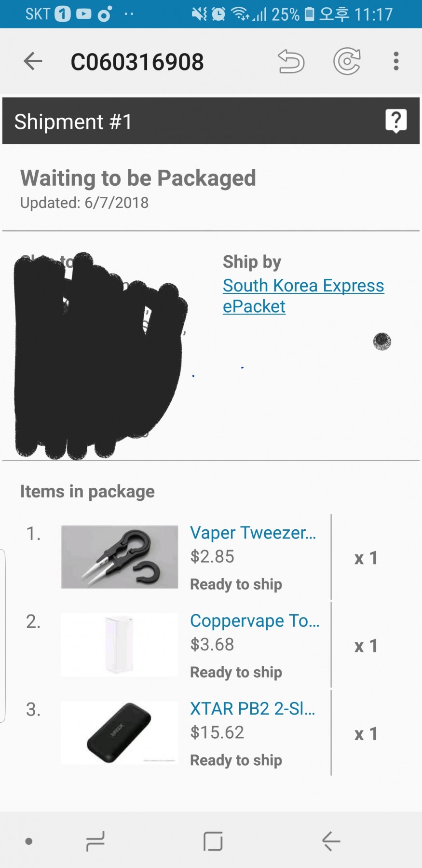Tap the Android back navigation button

click(331, 841)
